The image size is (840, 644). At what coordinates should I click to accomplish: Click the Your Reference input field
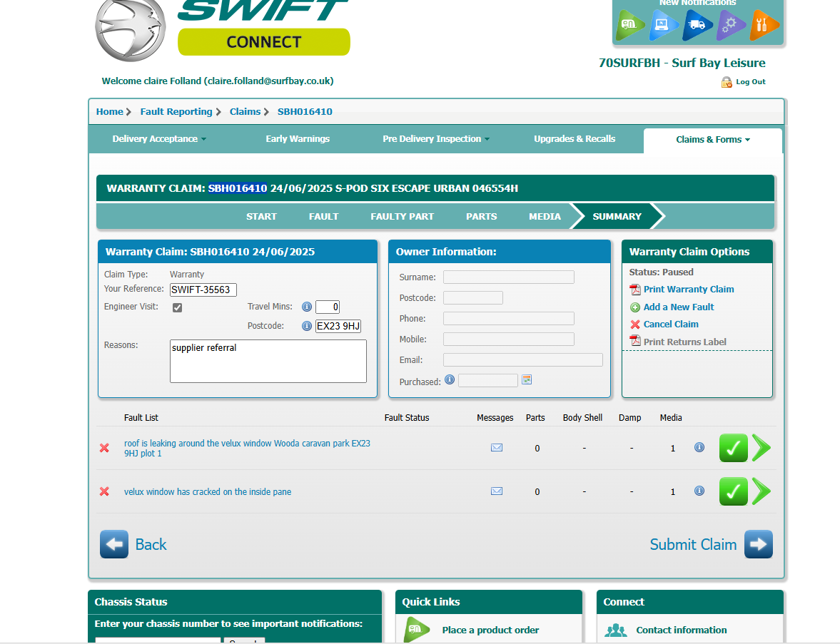pos(203,290)
